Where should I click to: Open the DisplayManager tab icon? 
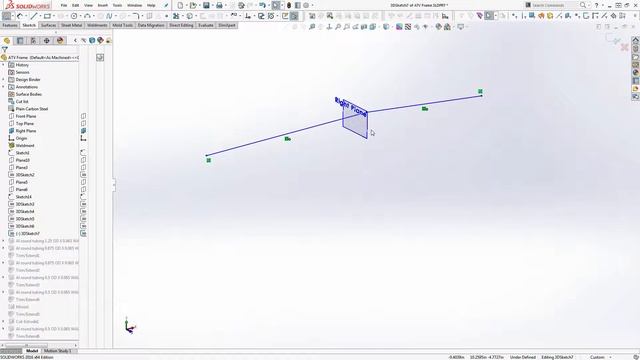click(x=60, y=40)
